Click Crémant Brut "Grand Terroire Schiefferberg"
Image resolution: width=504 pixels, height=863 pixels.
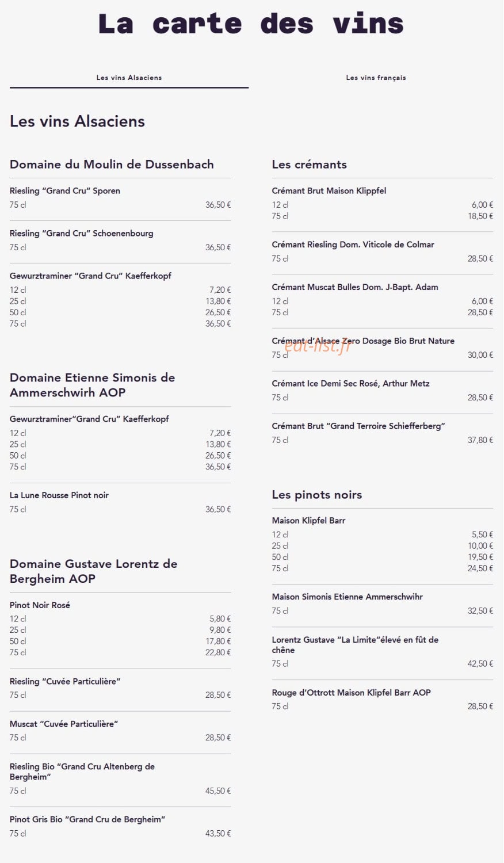(x=358, y=426)
